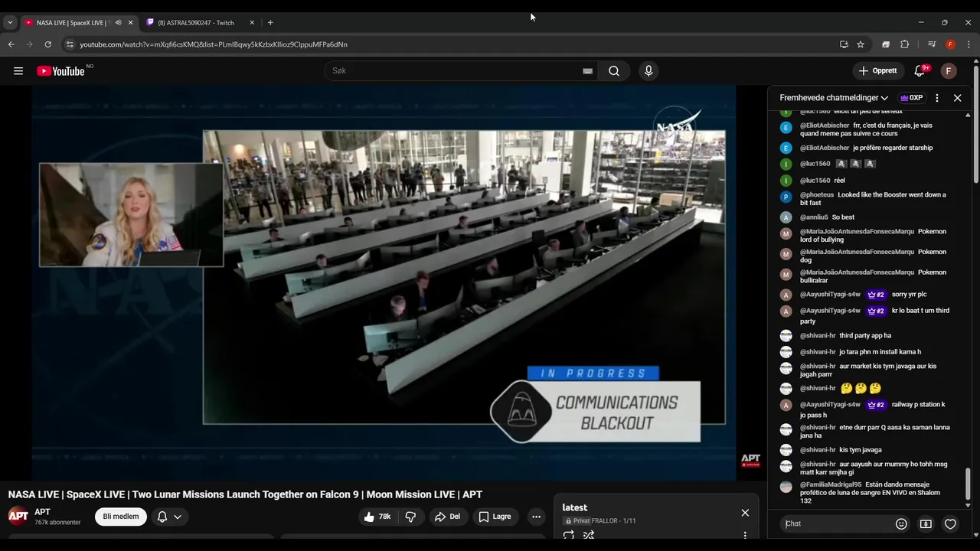
Task: Reload the page with the refresh icon
Action: click(47, 44)
